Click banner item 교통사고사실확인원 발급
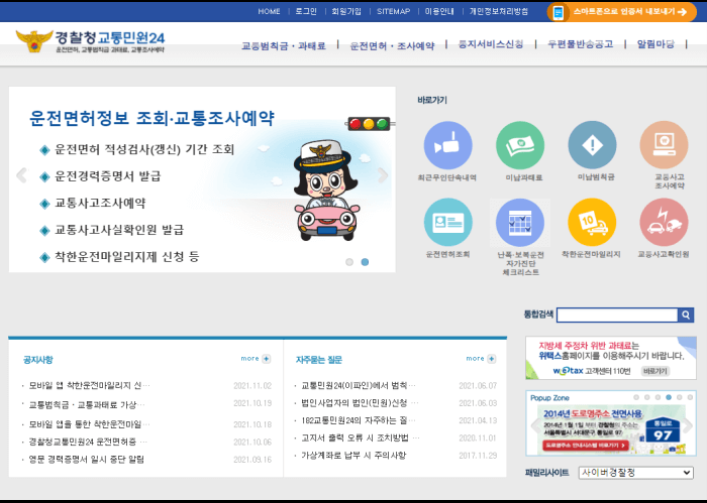707x503 pixels. click(x=119, y=230)
